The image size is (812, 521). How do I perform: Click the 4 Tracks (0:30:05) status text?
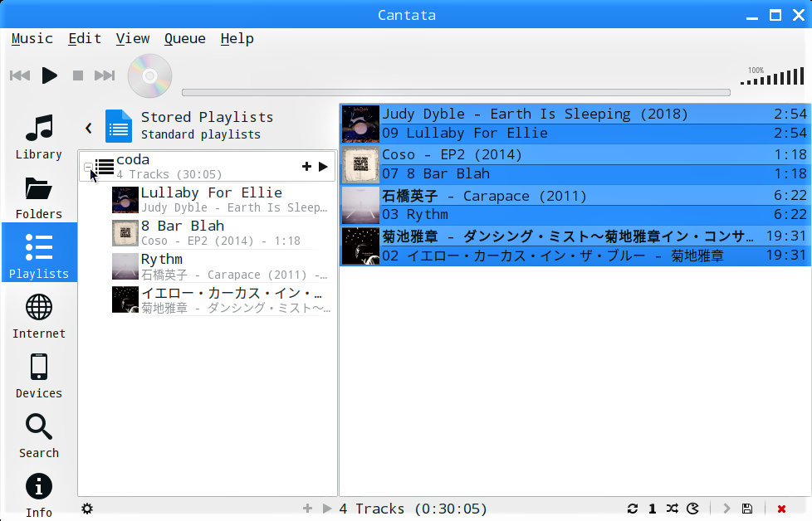point(413,509)
